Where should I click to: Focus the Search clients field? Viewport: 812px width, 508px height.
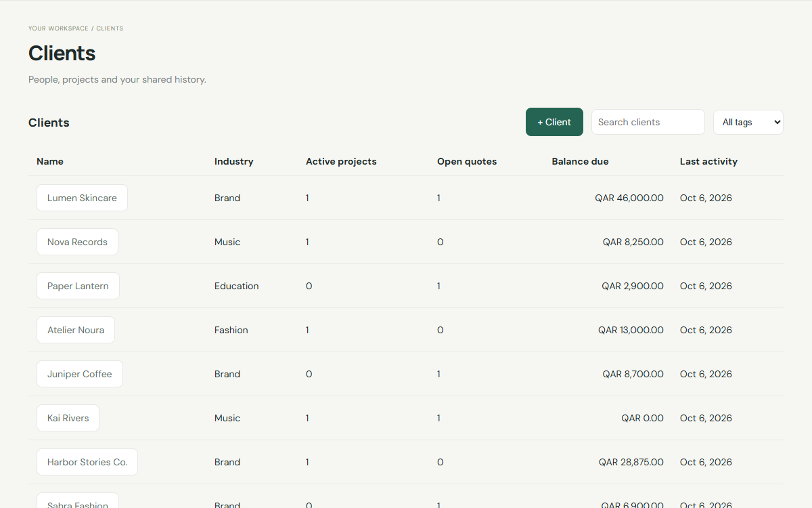click(648, 122)
